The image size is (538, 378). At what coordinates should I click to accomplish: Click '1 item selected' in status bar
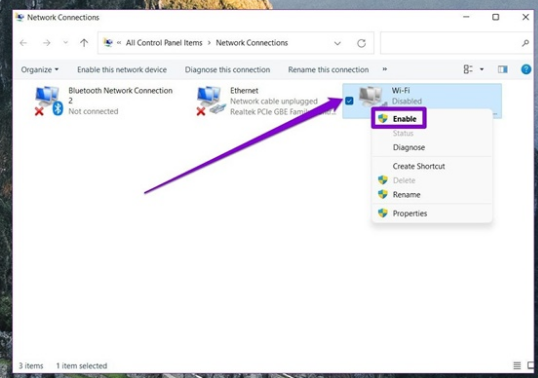point(82,366)
